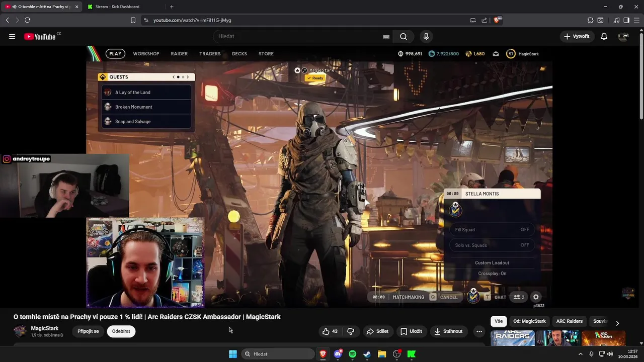Viewport: 644px width, 362px height.
Task: Toggle the browser sidebar panel
Action: click(x=626, y=20)
